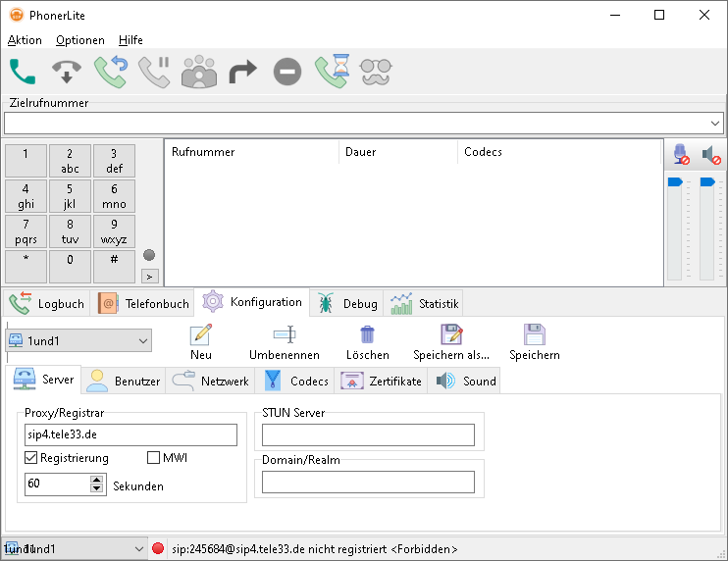Click the PhonerLite title bar logo
This screenshot has height=561, width=728.
pyautogui.click(x=17, y=15)
